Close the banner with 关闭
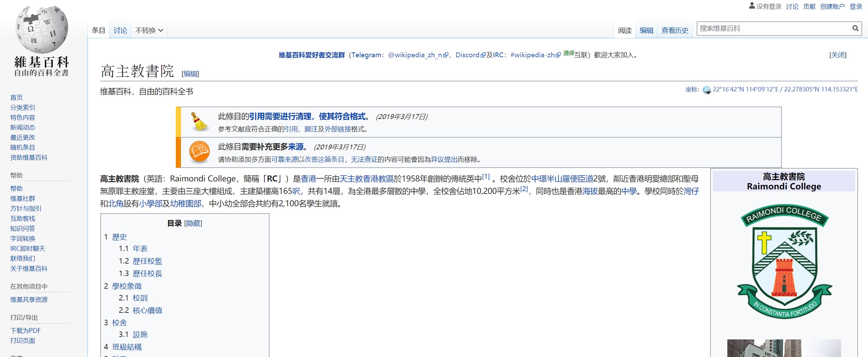Viewport: 868px width, 357px height. (x=838, y=55)
